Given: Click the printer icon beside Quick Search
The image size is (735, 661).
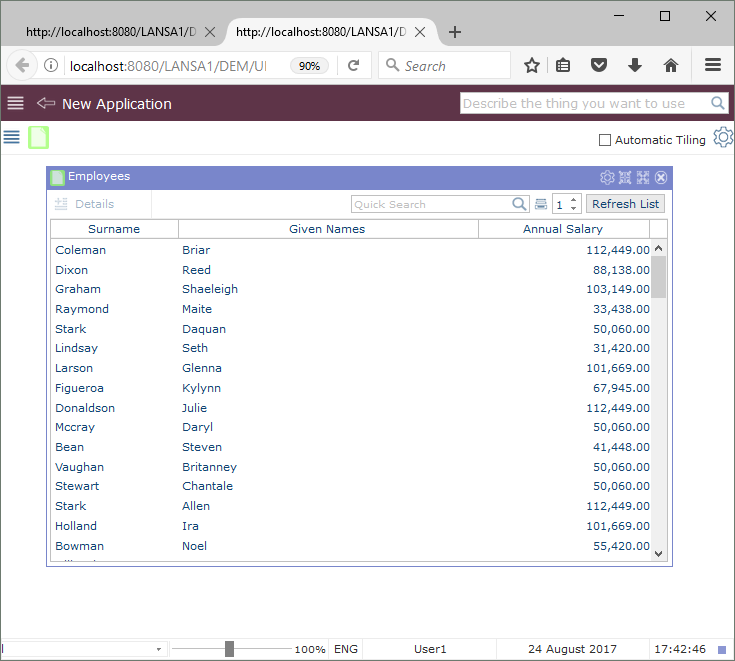Looking at the screenshot, I should point(541,204).
